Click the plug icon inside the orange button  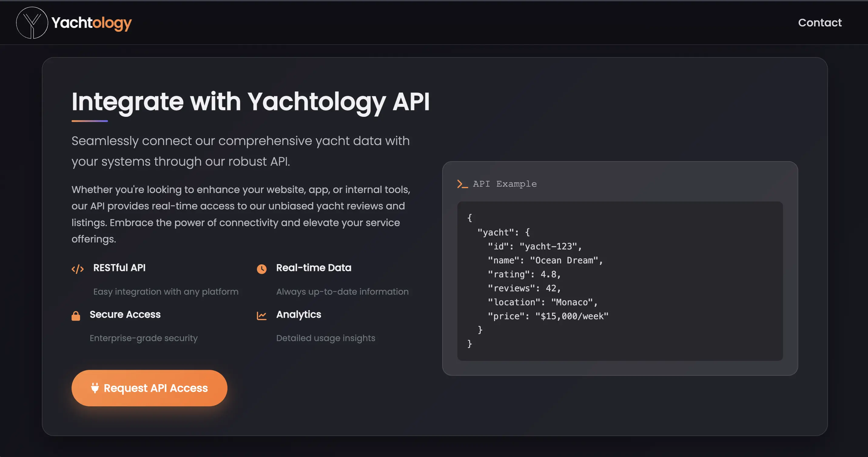95,388
